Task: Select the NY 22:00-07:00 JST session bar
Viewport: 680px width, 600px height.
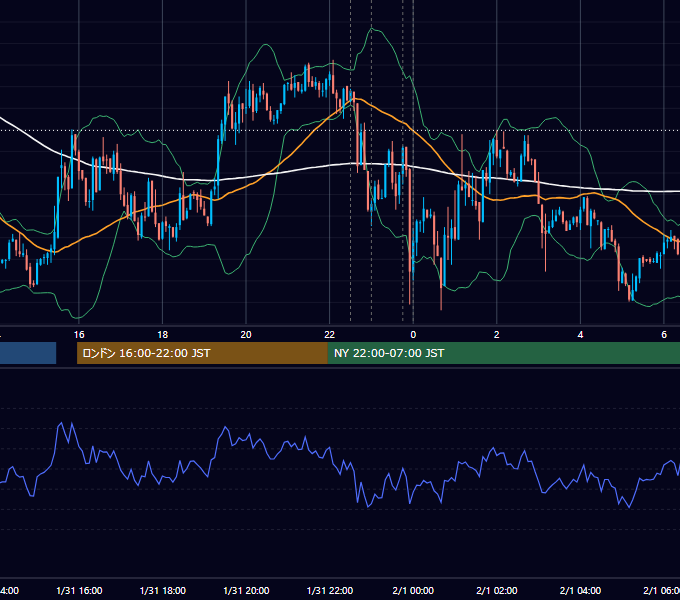Action: coord(503,353)
